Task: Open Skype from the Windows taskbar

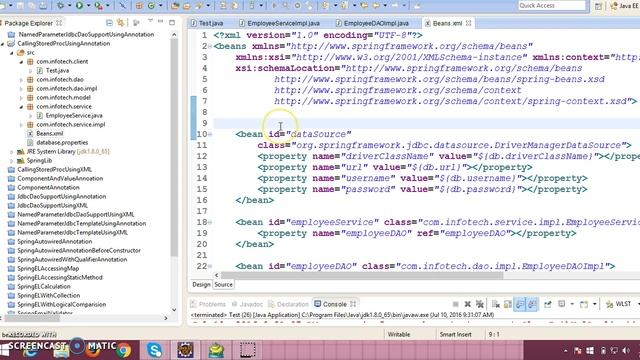Action: 155,350
